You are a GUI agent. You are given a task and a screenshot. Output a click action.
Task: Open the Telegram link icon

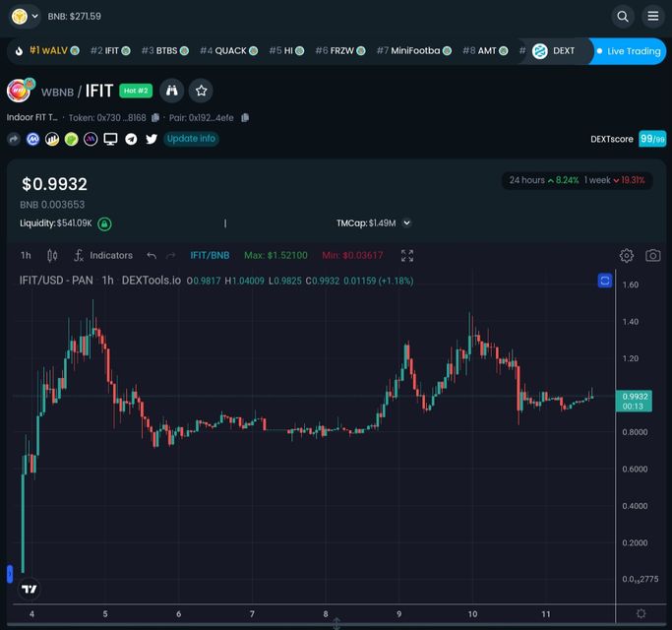pyautogui.click(x=131, y=139)
